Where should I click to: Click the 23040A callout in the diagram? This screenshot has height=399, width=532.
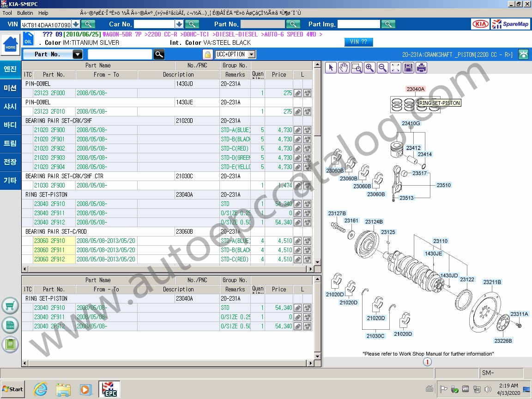(415, 89)
